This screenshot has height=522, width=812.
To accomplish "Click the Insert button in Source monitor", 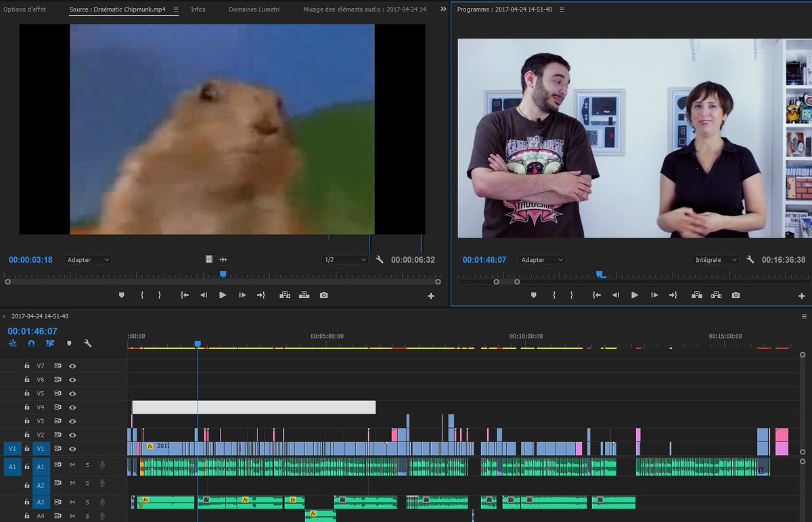I will [285, 295].
